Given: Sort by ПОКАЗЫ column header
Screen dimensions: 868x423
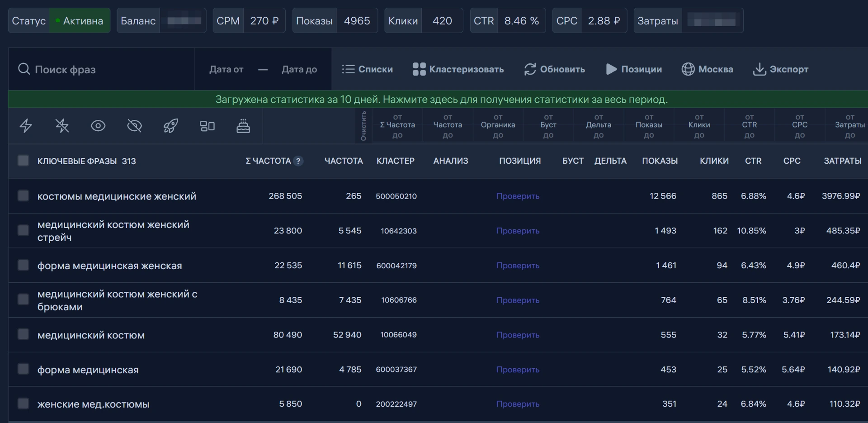Looking at the screenshot, I should pos(660,161).
